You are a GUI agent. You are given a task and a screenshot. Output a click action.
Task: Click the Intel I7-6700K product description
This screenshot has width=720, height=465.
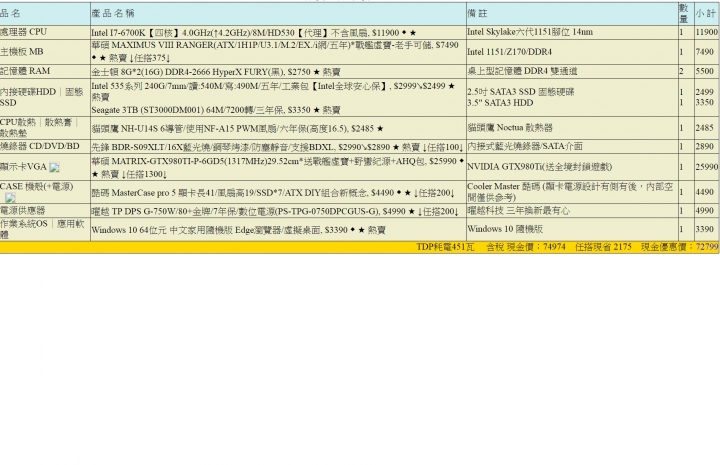tap(254, 33)
